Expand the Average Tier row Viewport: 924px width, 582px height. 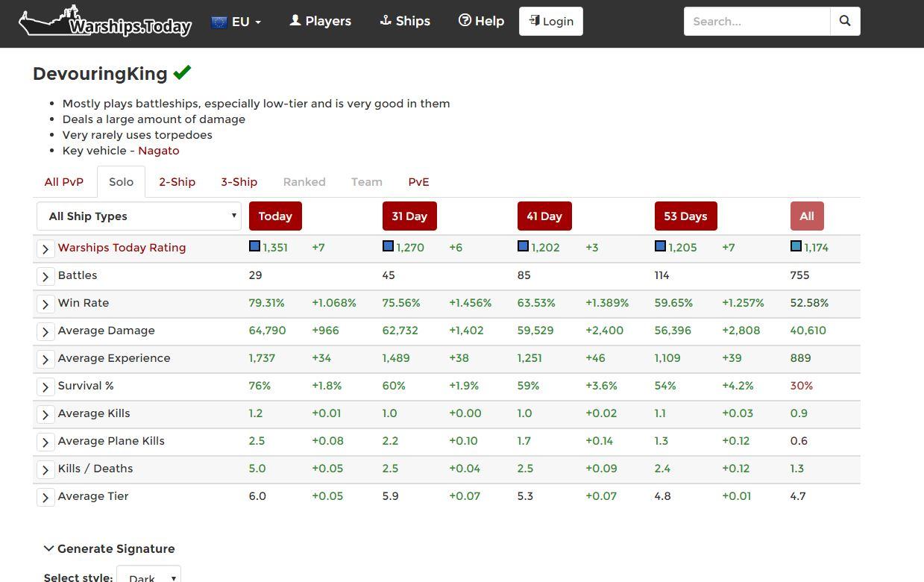(45, 497)
